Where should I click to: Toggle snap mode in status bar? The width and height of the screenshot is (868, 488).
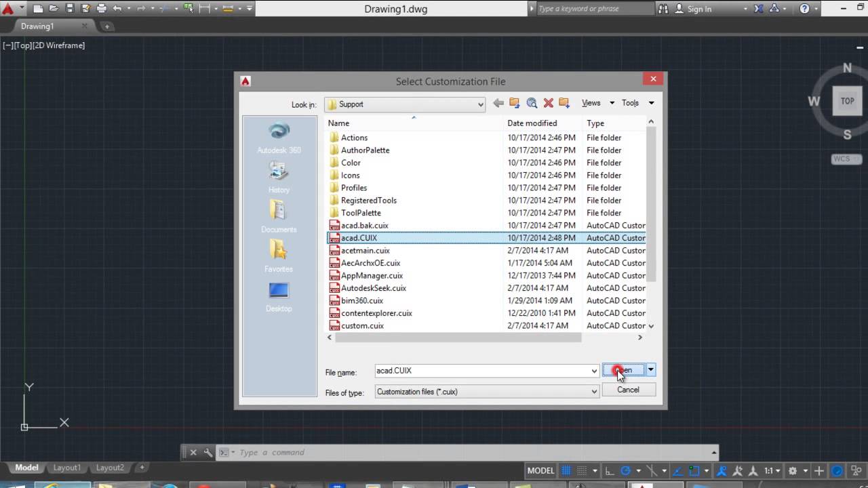point(583,470)
